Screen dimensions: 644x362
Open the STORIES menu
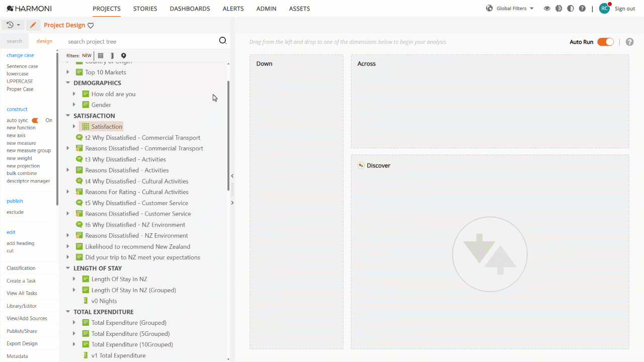145,9
